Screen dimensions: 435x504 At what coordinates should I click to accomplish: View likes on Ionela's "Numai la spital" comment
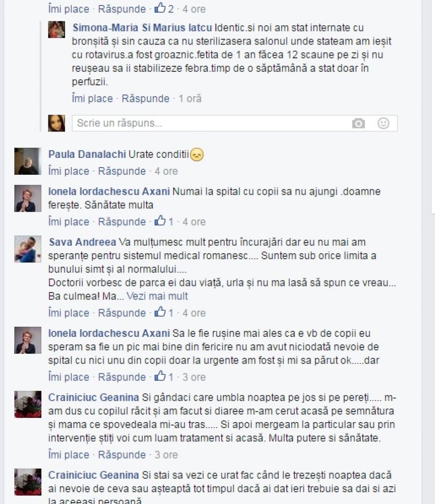pos(164,221)
